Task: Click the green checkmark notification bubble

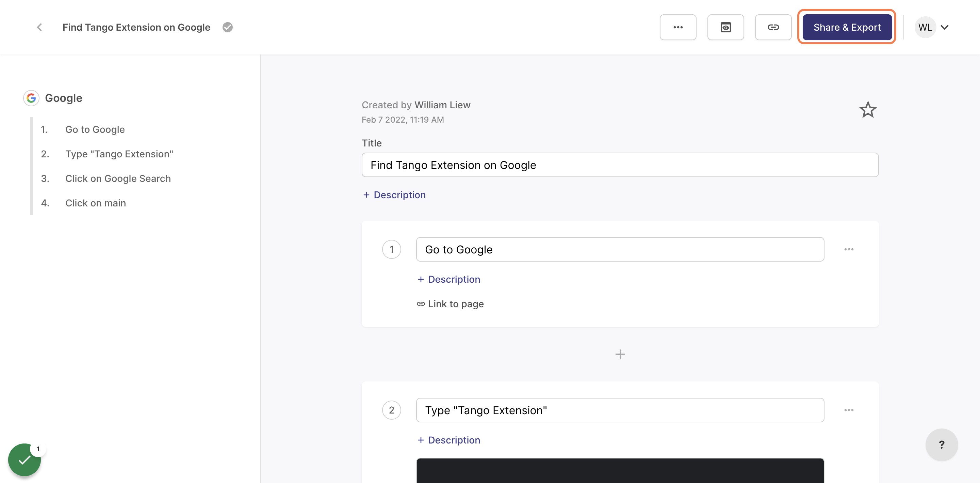Action: click(24, 459)
